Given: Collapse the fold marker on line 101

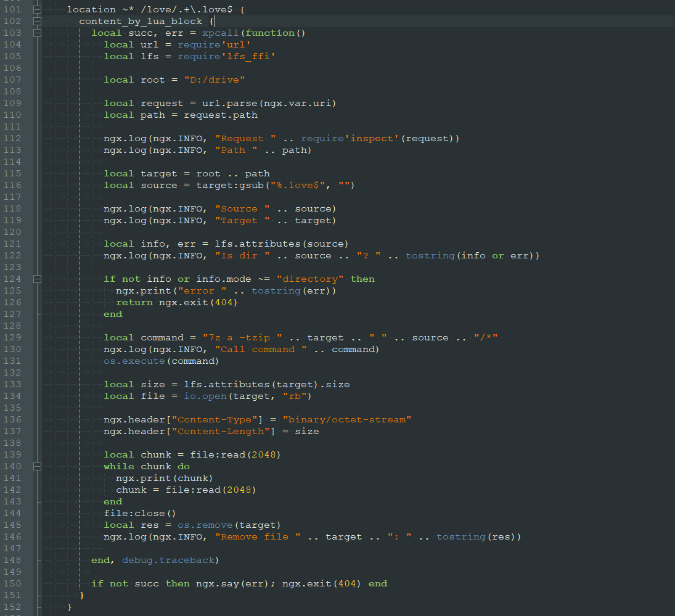Looking at the screenshot, I should click(x=38, y=9).
